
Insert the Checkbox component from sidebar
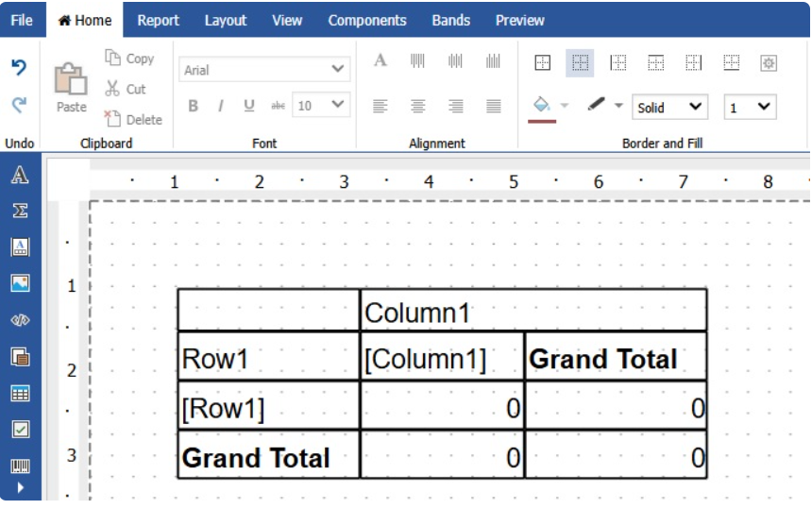pyautogui.click(x=20, y=429)
